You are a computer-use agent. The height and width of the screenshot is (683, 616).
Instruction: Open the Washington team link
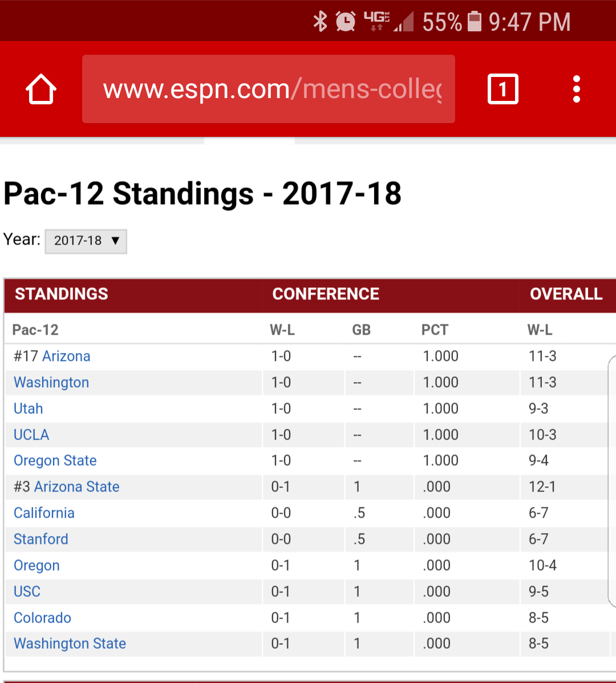click(x=51, y=383)
